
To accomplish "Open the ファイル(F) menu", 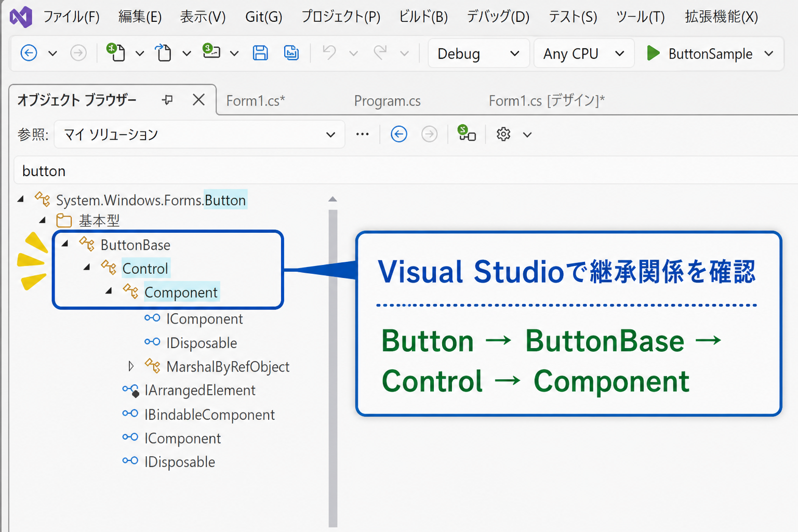I will tap(71, 17).
